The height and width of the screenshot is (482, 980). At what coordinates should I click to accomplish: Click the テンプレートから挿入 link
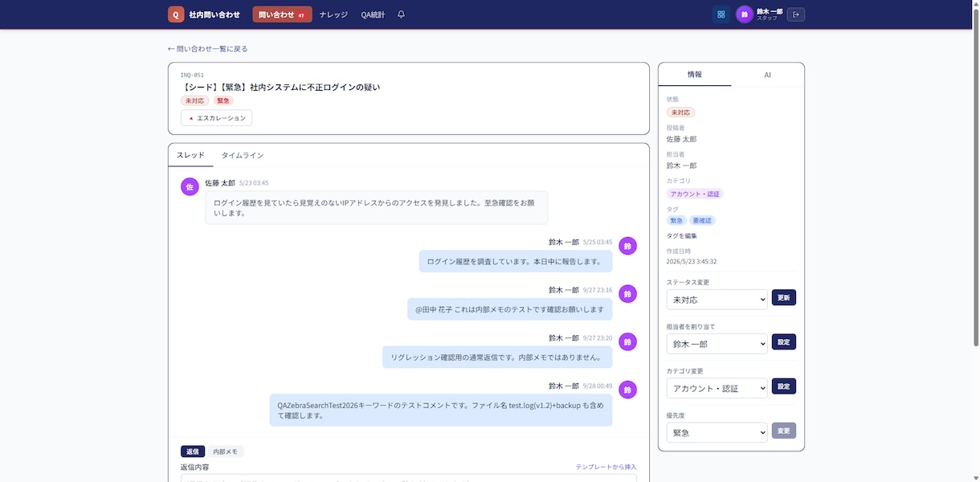606,467
